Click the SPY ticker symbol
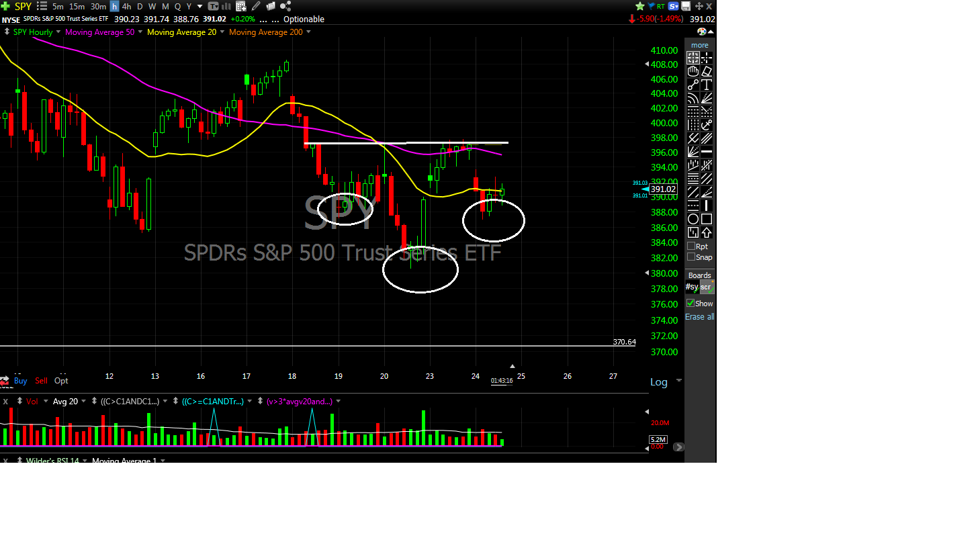This screenshot has width=980, height=546. (23, 6)
